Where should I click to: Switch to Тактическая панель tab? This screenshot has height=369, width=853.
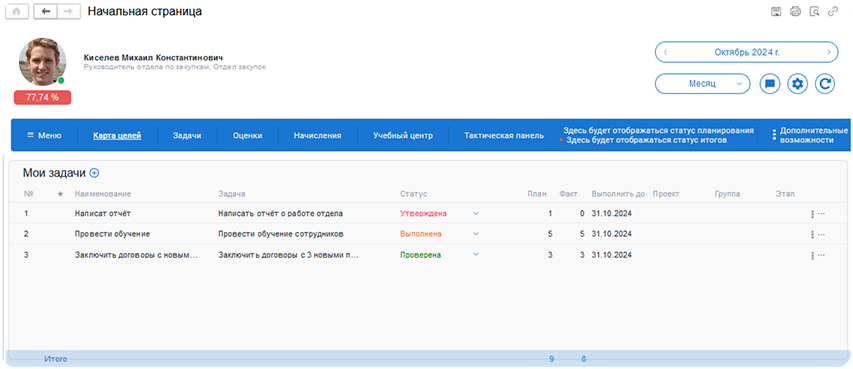tap(504, 136)
